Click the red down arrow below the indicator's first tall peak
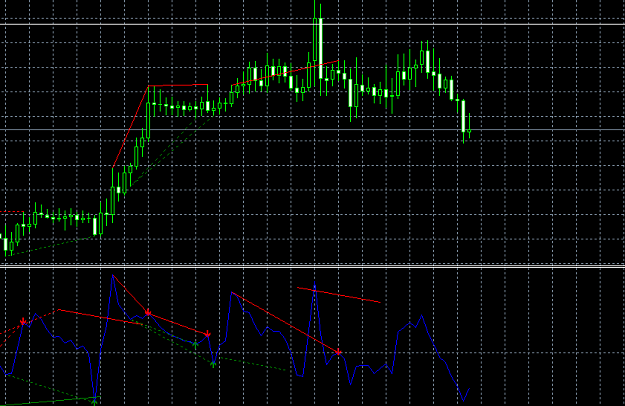The height and width of the screenshot is (406, 625). (x=148, y=312)
